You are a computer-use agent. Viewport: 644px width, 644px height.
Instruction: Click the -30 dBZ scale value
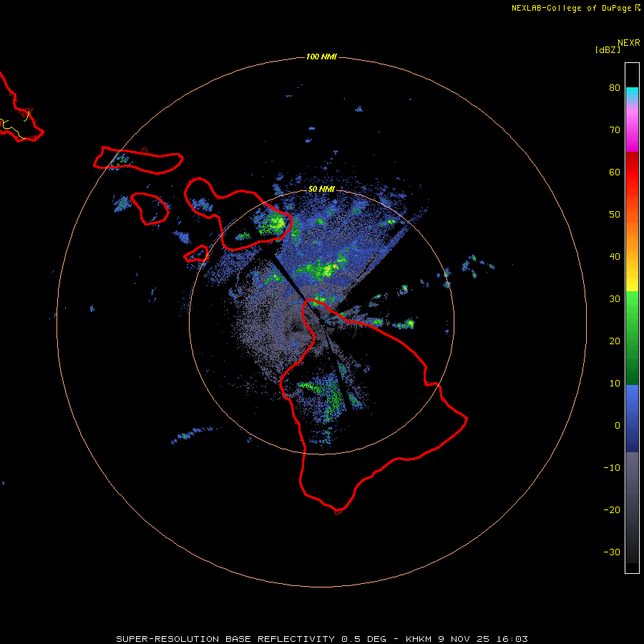612,552
